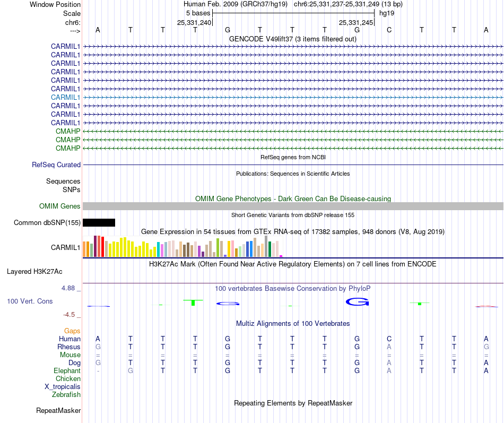504x423 pixels.
Task: Click the magenta bar ending the GTEx chart
Action: click(x=281, y=256)
